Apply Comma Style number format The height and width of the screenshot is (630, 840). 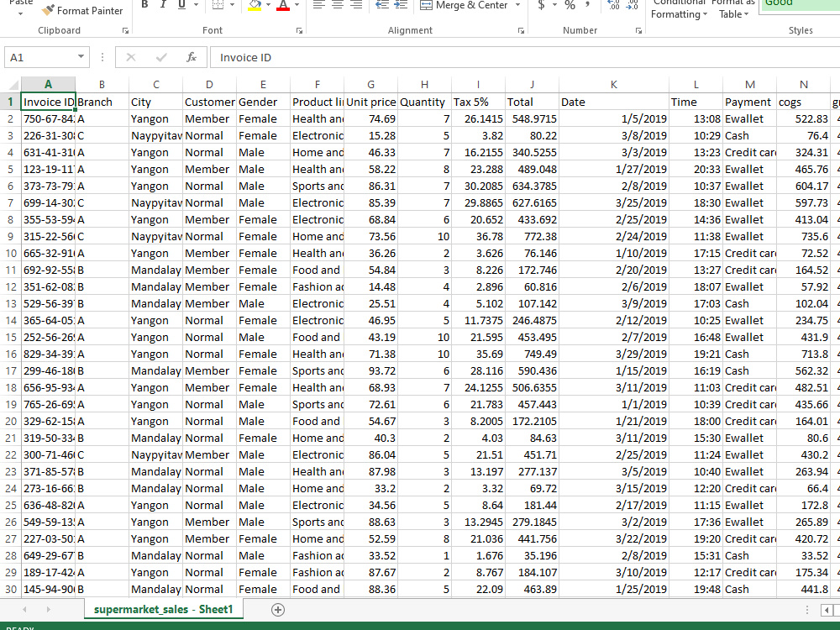588,5
